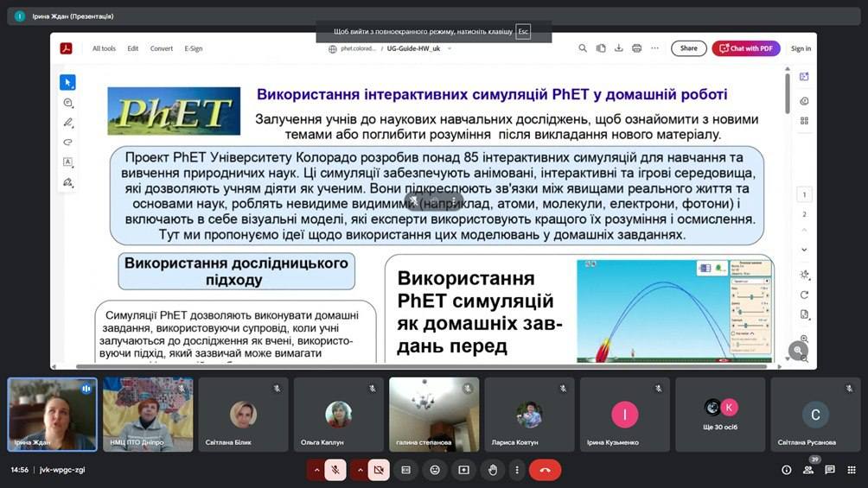Open the emoji reaction picker

[x=435, y=470]
